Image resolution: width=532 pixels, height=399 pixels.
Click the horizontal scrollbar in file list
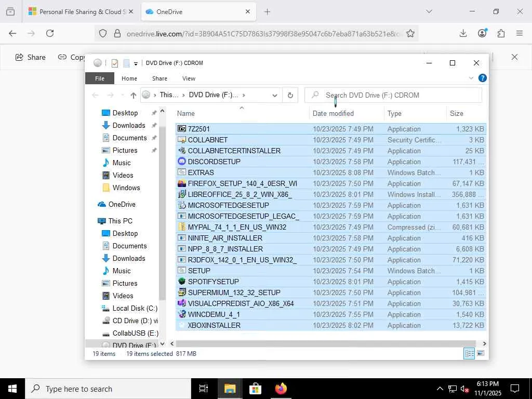pos(326,344)
